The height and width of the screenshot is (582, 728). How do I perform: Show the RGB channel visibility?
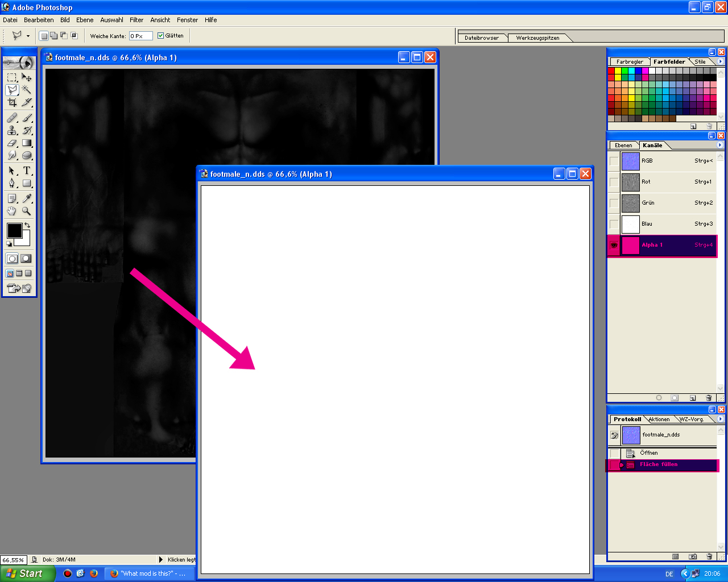click(x=614, y=161)
